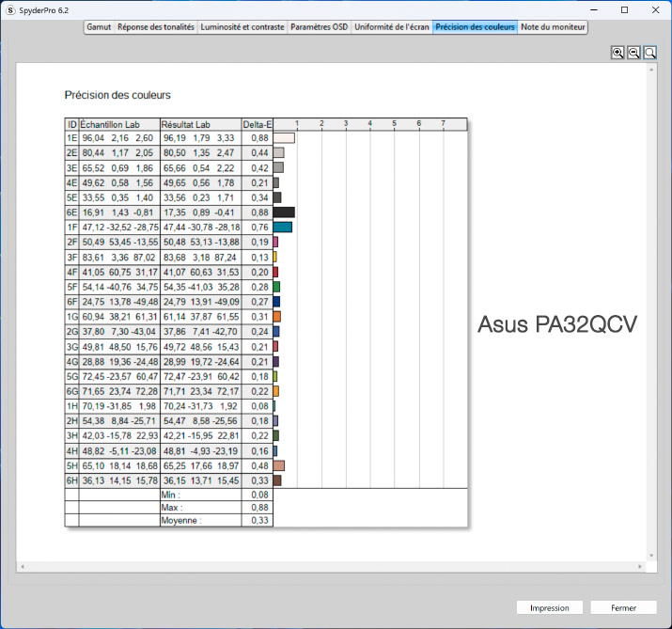The height and width of the screenshot is (629, 672).
Task: Click the horizontal scrollbar right arrow
Action: pyautogui.click(x=640, y=566)
